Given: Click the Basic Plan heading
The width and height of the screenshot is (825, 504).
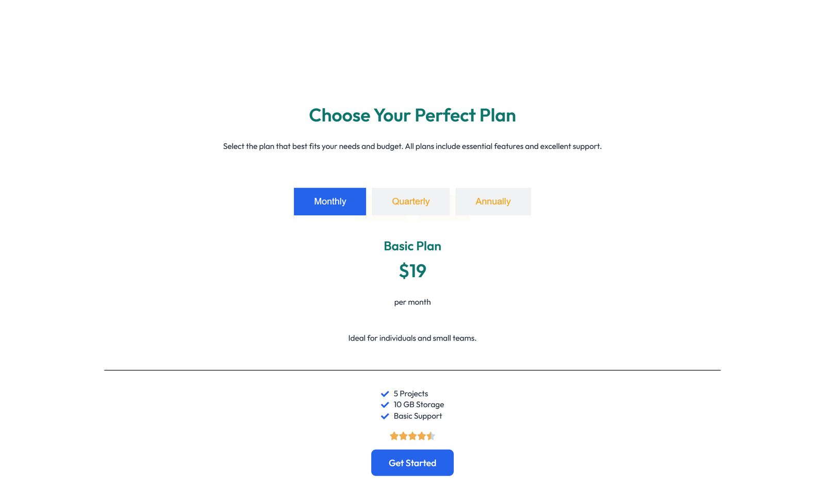Looking at the screenshot, I should click(412, 246).
